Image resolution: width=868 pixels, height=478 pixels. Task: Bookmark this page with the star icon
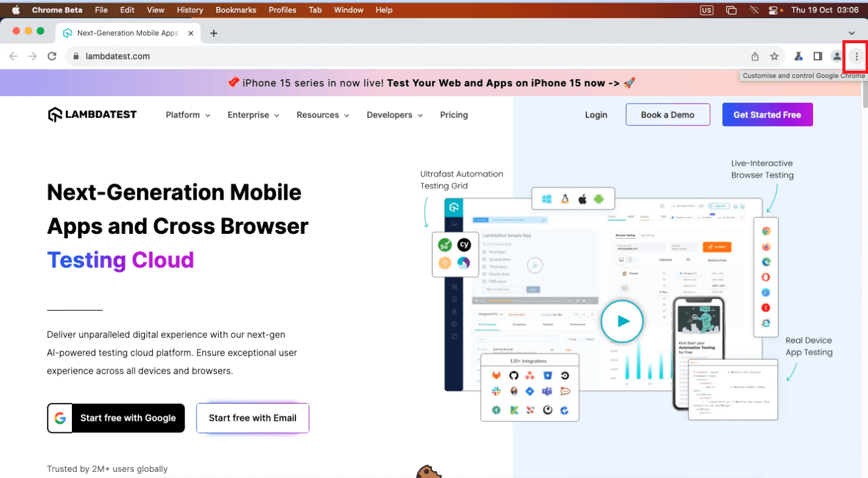click(774, 56)
